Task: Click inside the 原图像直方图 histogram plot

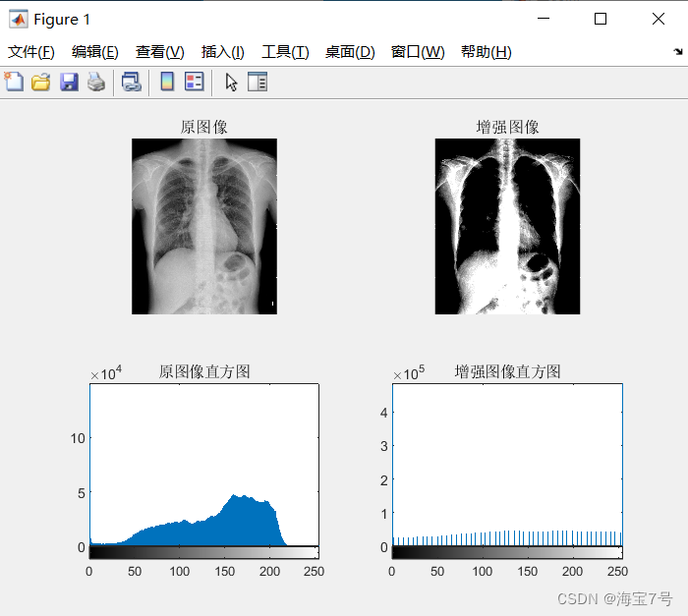Action: pos(204,465)
